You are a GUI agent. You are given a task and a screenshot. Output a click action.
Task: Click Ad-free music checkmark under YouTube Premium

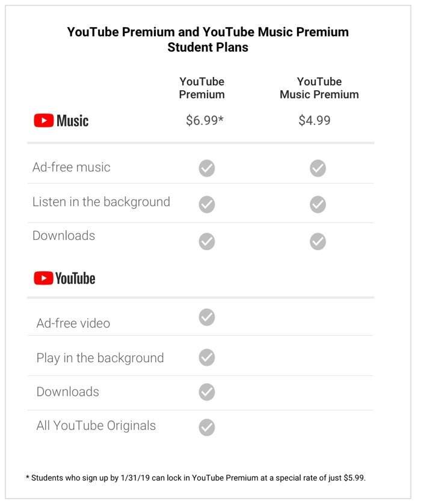tap(207, 168)
